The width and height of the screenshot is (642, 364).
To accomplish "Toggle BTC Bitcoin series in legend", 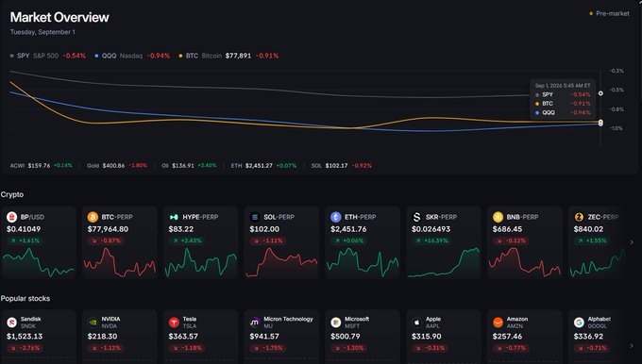I will [228, 56].
